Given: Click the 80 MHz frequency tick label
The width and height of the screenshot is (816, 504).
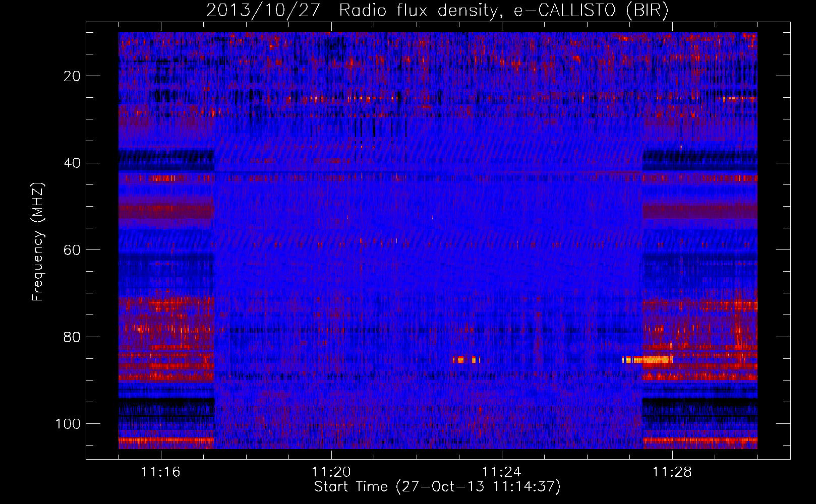Looking at the screenshot, I should pyautogui.click(x=72, y=337).
